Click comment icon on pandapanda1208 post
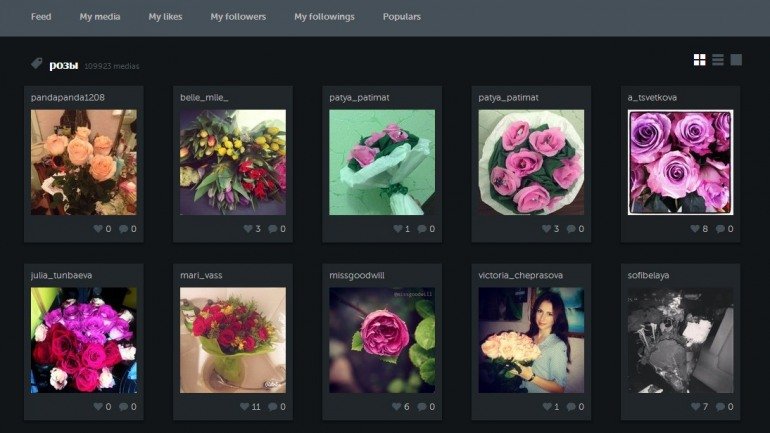The height and width of the screenshot is (433, 770). tap(123, 229)
